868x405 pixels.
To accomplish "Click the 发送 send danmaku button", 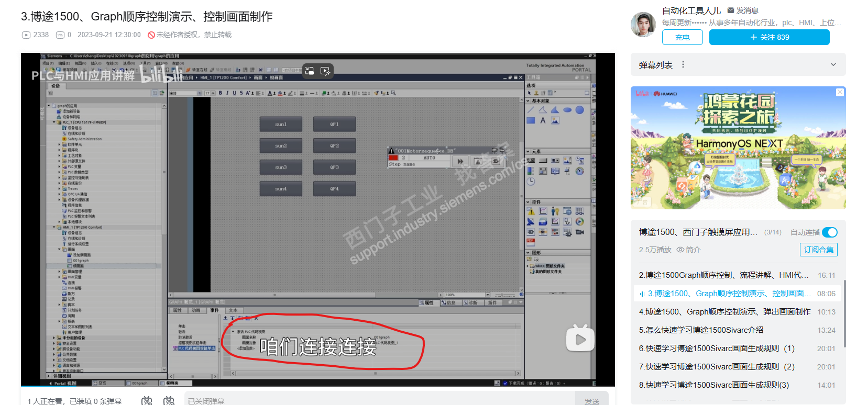I will coord(592,401).
